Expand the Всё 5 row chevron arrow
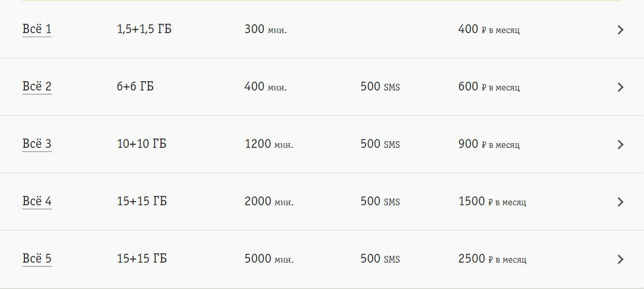The height and width of the screenshot is (289, 644). pos(620,260)
